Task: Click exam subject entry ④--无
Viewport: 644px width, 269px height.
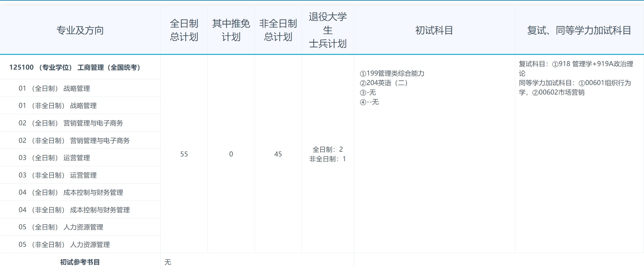Action: tap(369, 102)
